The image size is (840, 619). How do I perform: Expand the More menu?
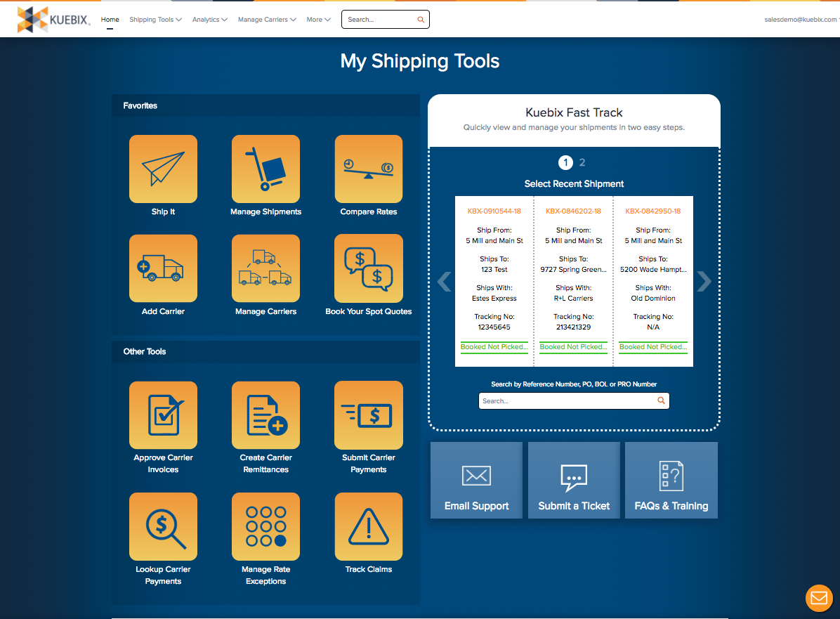318,19
